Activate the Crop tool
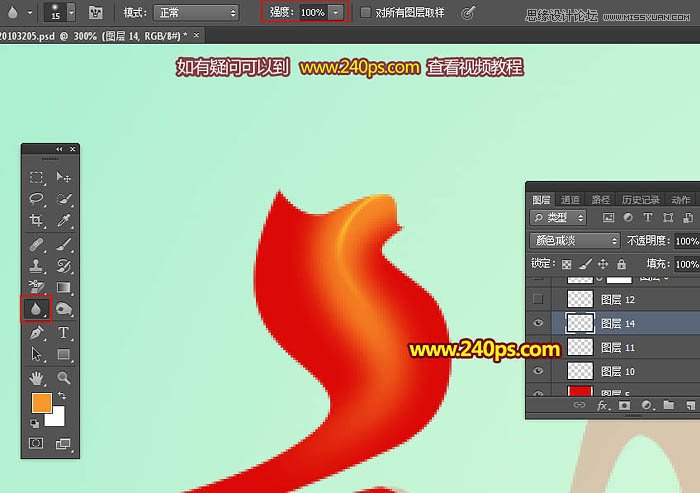 (36, 220)
